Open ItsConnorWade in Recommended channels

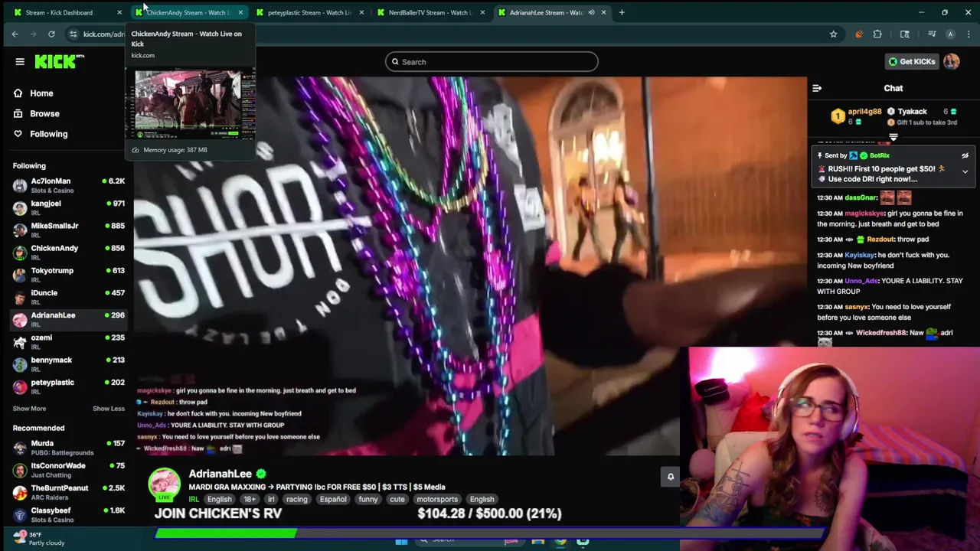point(68,469)
